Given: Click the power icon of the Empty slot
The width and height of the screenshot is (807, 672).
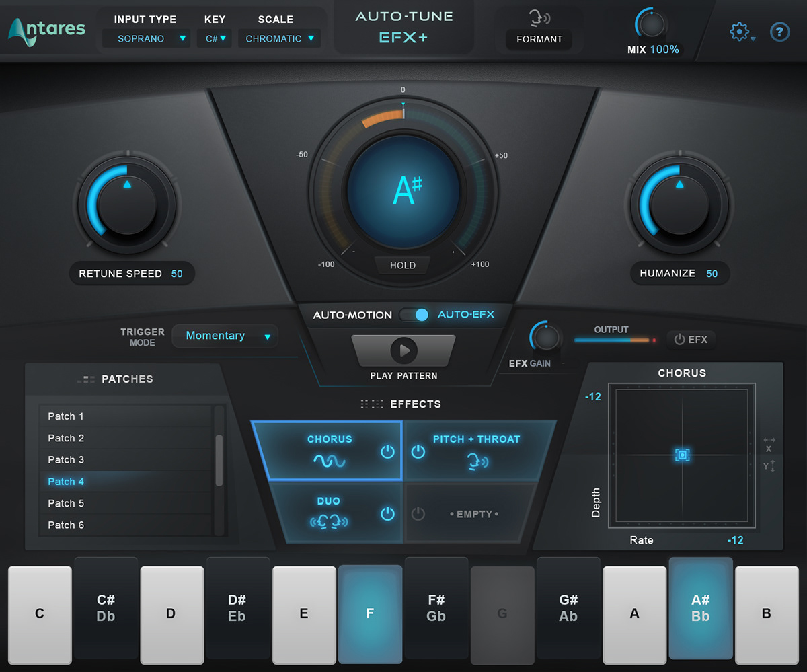Looking at the screenshot, I should point(418,514).
